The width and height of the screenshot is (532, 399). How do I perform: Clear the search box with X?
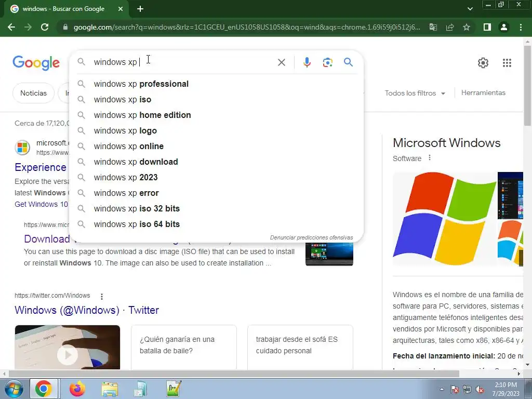click(x=281, y=62)
